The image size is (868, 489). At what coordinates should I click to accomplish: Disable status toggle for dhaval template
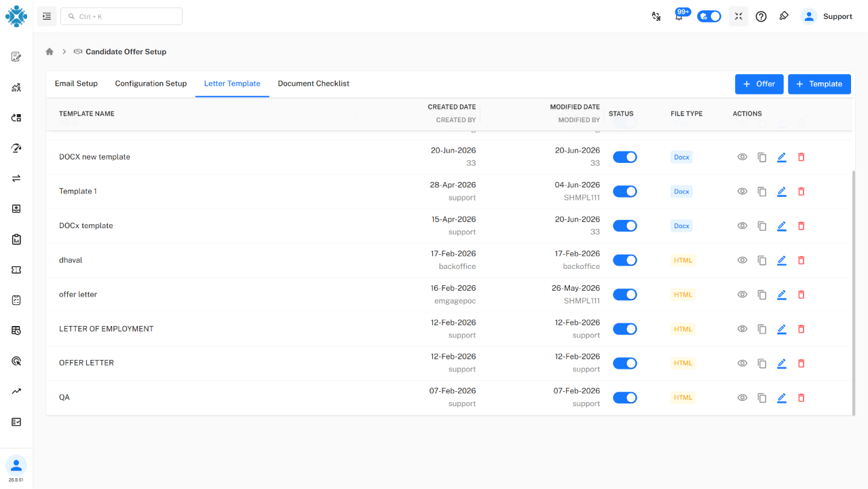pos(625,260)
